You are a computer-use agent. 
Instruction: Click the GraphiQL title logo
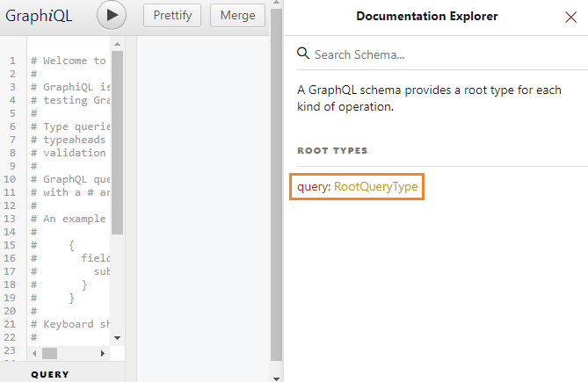point(40,16)
